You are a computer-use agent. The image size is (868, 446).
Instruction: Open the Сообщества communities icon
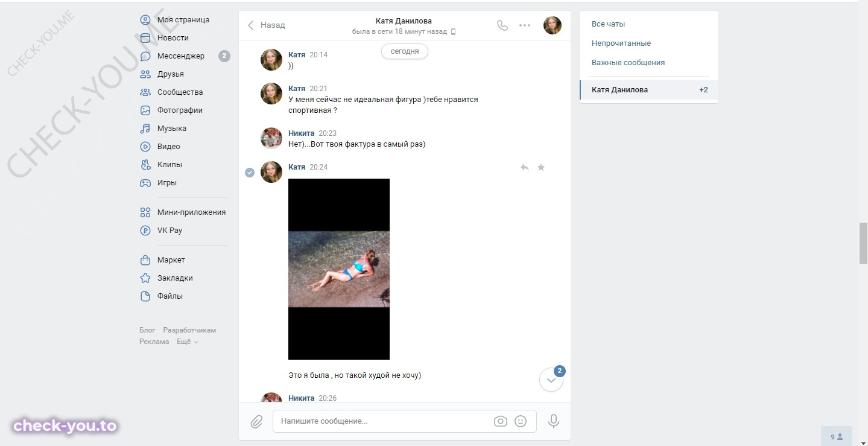tap(145, 92)
